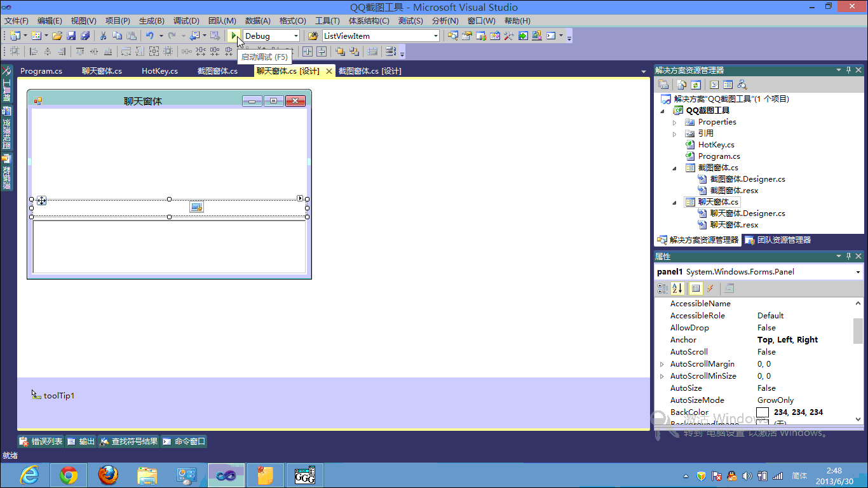Click the Start Debugging play icon

[x=234, y=36]
